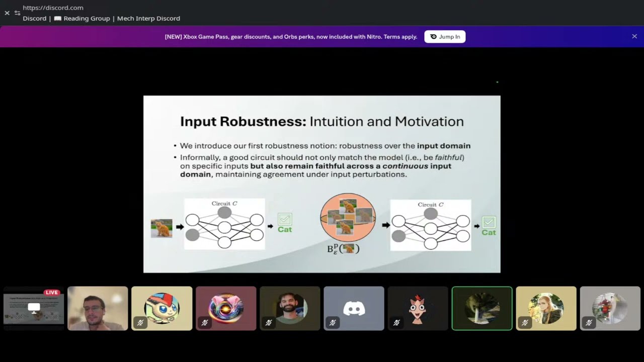The width and height of the screenshot is (644, 362).
Task: Click muted mic icon on pink swirl avatar tile
Action: pyautogui.click(x=204, y=322)
